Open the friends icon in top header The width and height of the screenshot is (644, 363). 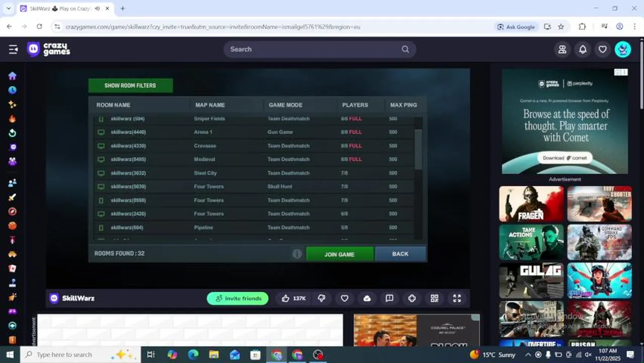[562, 49]
